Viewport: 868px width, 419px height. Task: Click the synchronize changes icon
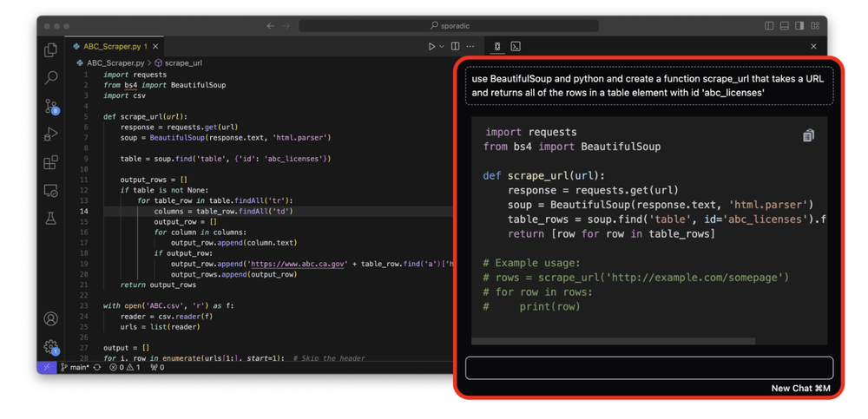point(97,367)
